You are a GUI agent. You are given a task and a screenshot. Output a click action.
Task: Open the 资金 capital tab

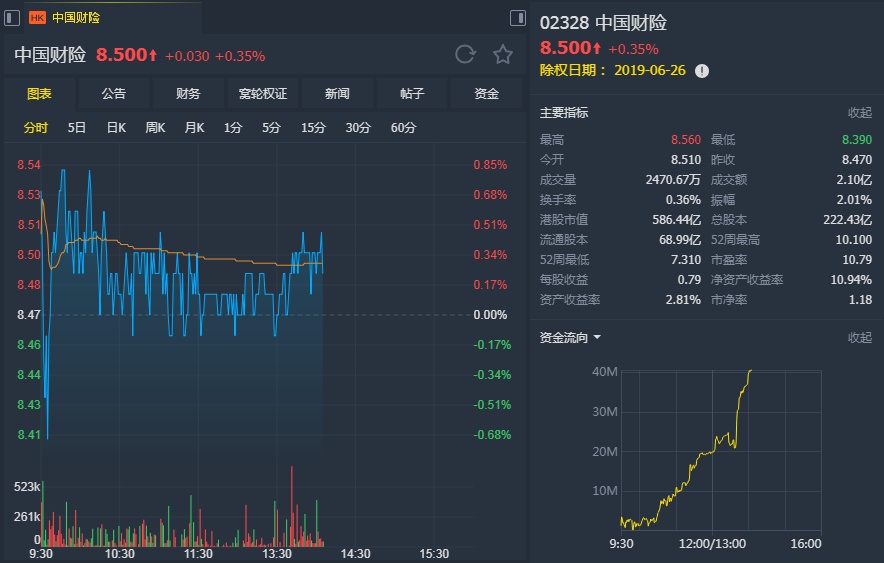[487, 94]
